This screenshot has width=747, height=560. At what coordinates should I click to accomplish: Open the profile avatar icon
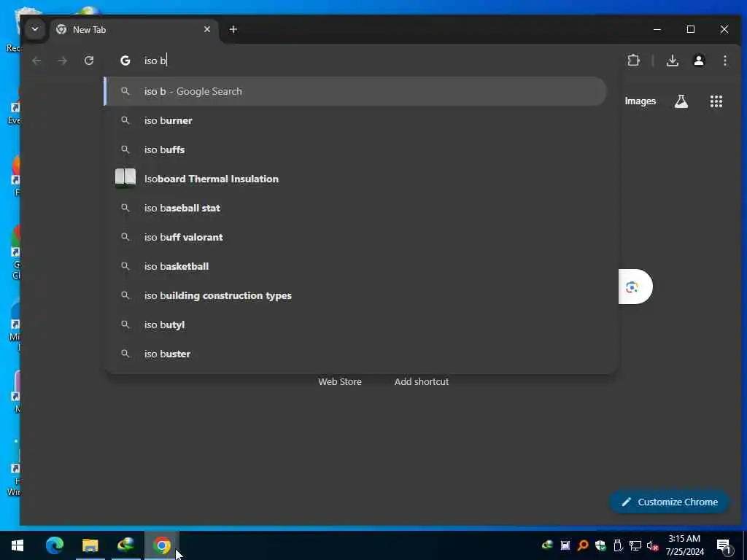point(699,61)
